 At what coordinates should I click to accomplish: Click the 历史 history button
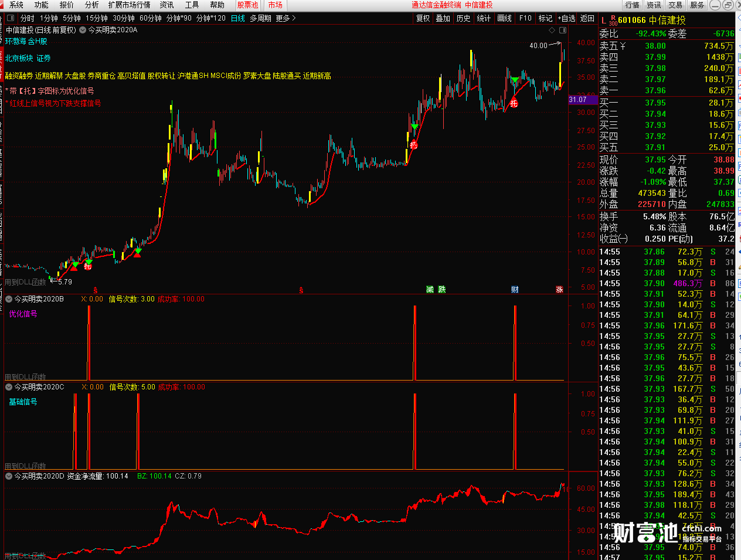[464, 18]
